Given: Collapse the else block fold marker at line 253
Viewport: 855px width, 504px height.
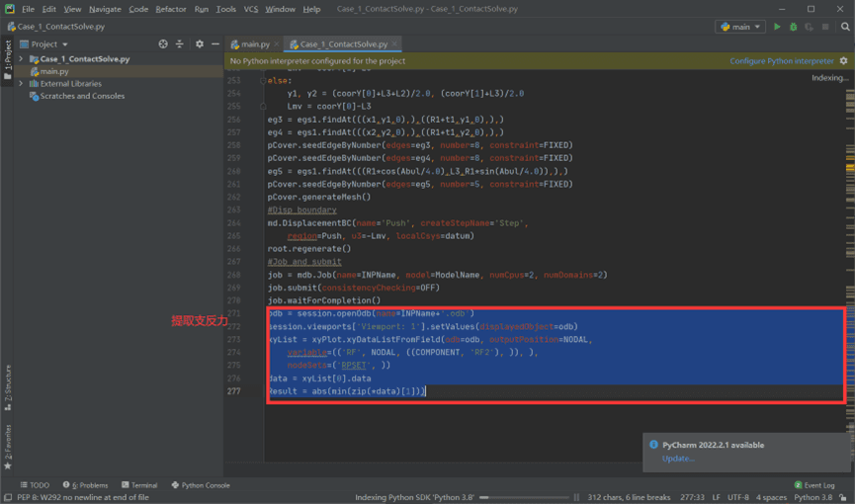Looking at the screenshot, I should [x=263, y=81].
